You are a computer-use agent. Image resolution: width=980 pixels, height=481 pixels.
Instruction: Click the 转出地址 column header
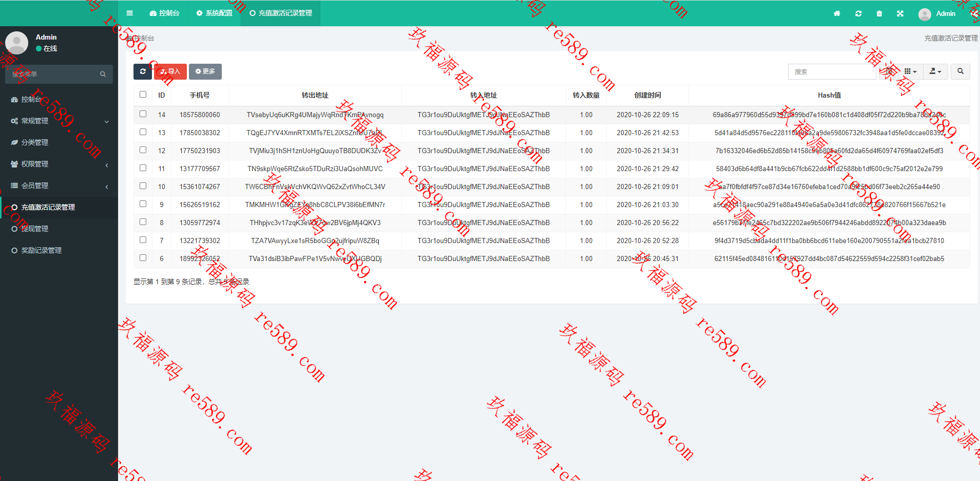315,96
